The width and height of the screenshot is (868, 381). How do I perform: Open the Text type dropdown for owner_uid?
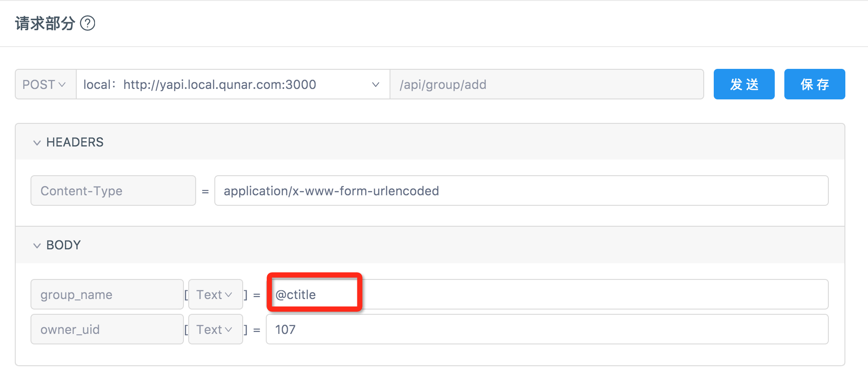pos(215,330)
